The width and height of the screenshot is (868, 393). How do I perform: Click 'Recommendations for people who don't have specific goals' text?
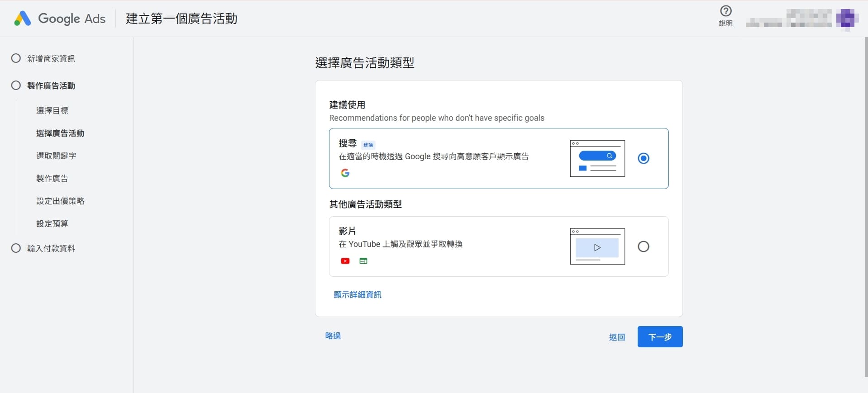click(437, 118)
